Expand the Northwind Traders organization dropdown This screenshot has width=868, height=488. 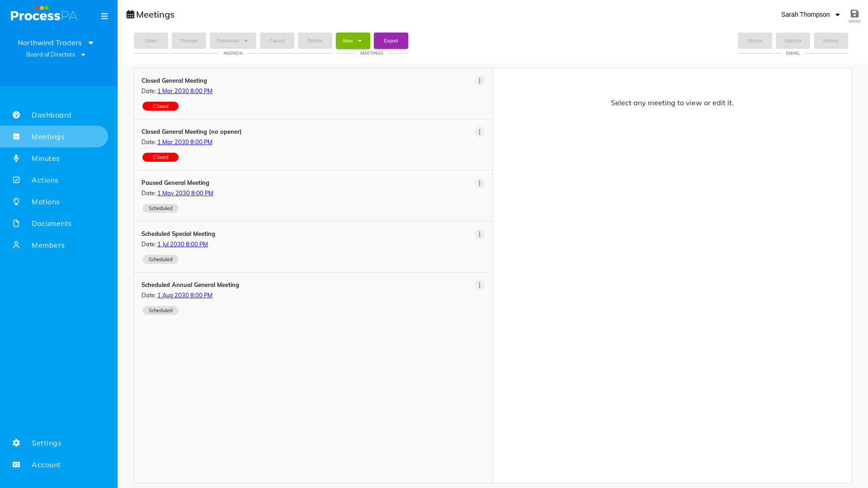point(56,42)
